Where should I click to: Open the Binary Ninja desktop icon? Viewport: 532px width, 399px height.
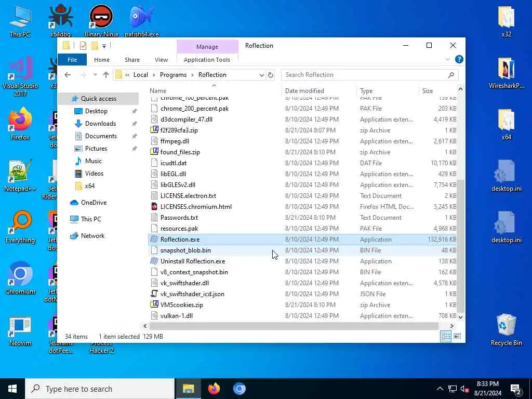(101, 20)
